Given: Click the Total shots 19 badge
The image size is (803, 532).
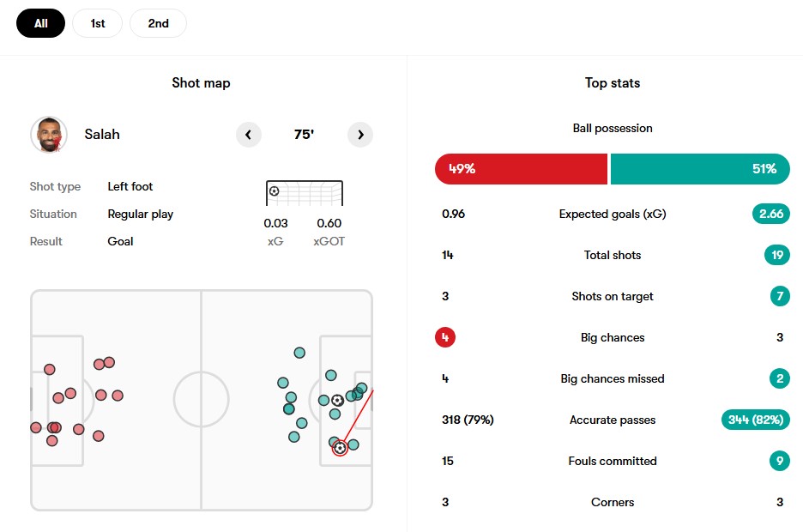Looking at the screenshot, I should (x=777, y=255).
